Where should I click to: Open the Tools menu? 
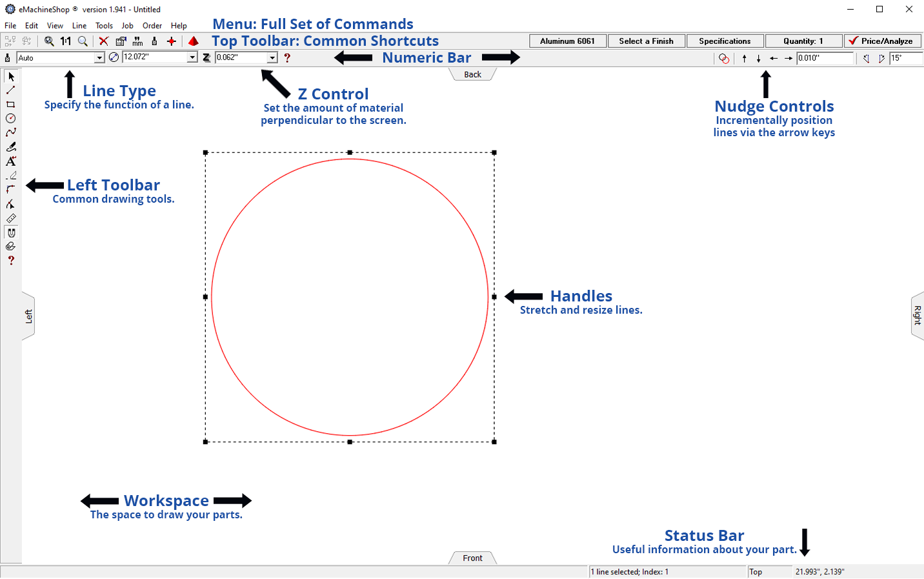pyautogui.click(x=104, y=26)
